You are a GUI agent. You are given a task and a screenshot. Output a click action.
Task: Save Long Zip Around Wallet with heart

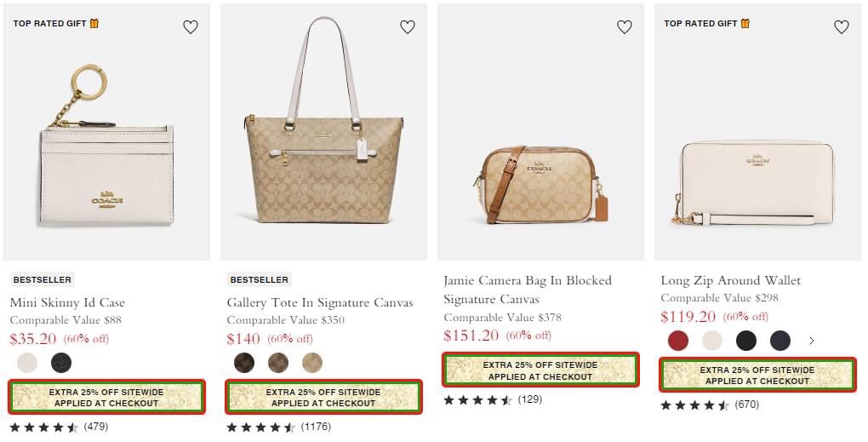point(842,27)
